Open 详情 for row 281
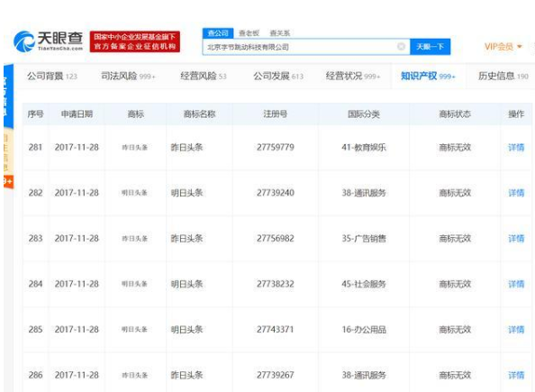The width and height of the screenshot is (535, 392). point(516,147)
